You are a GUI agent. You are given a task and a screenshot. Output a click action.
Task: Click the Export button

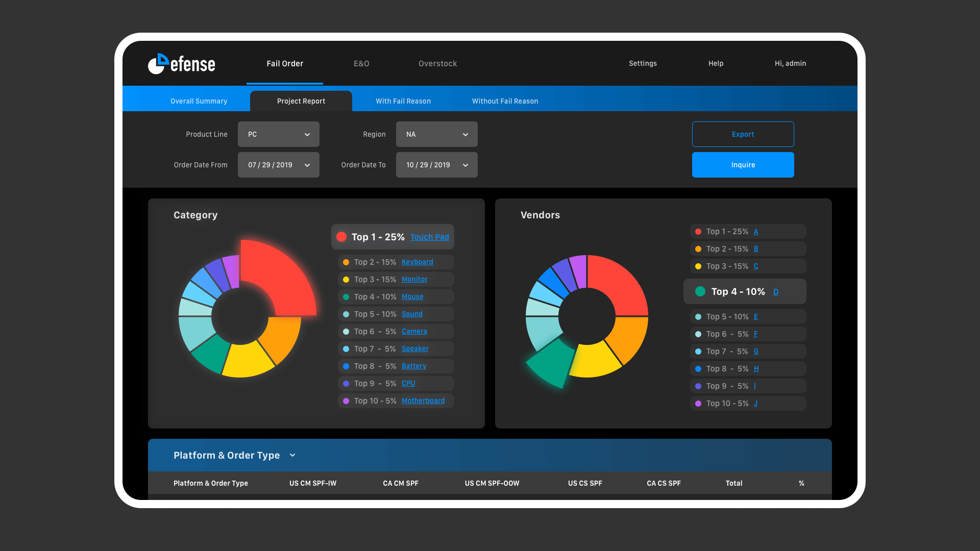pos(743,134)
